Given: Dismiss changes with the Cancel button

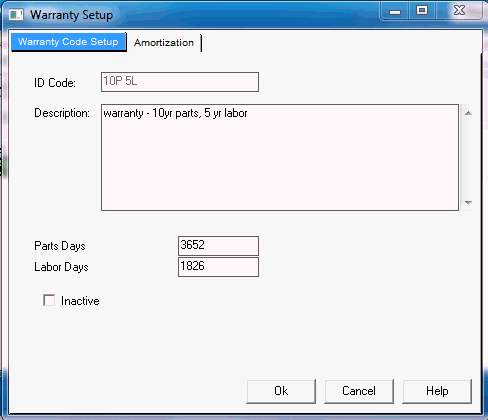Looking at the screenshot, I should point(359,391).
